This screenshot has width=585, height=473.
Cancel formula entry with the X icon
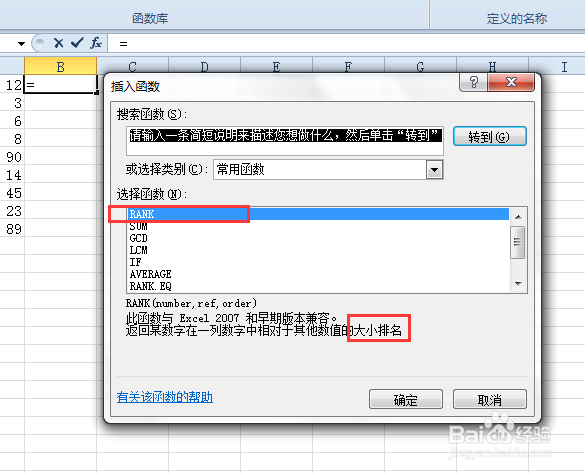58,43
